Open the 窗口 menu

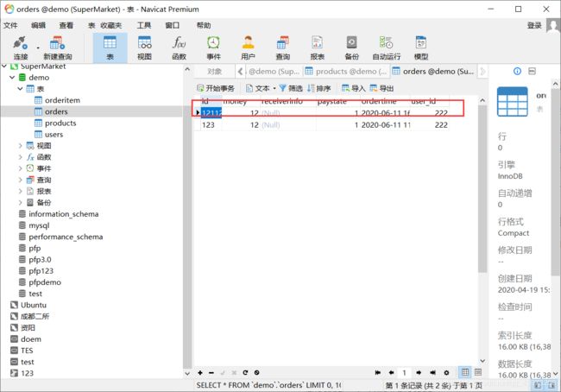172,25
